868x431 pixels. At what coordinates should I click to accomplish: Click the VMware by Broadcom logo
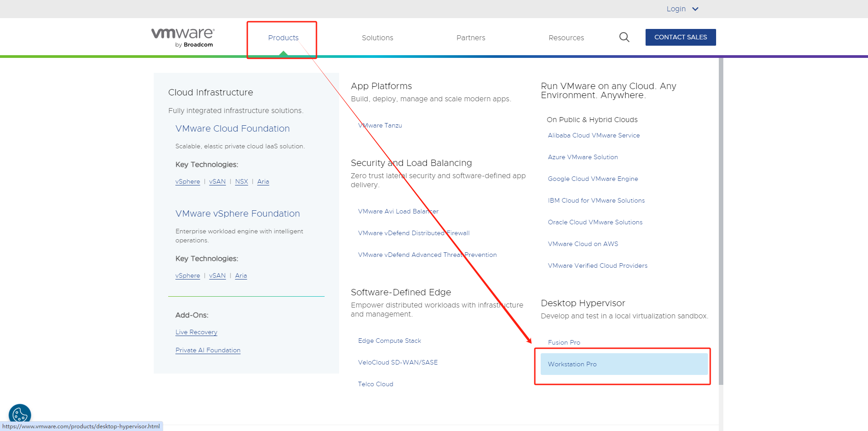point(183,38)
